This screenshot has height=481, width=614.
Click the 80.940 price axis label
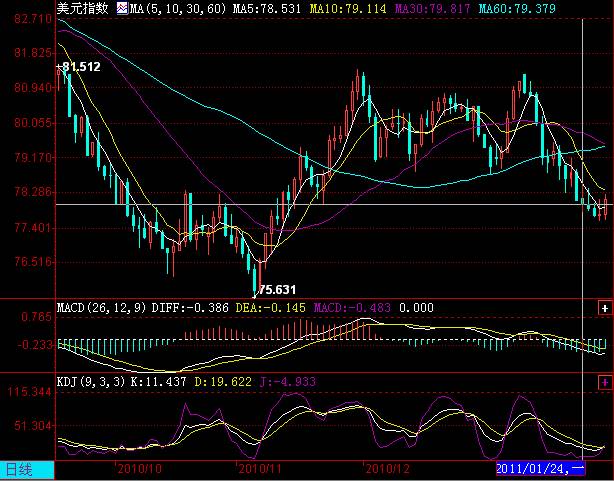point(33,88)
